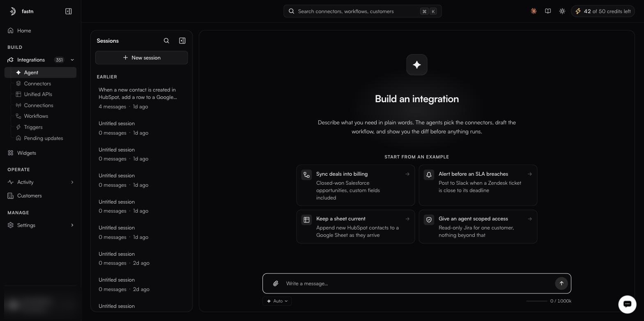Image resolution: width=644 pixels, height=321 pixels.
Task: Go to Home in sidebar
Action: coord(40,30)
